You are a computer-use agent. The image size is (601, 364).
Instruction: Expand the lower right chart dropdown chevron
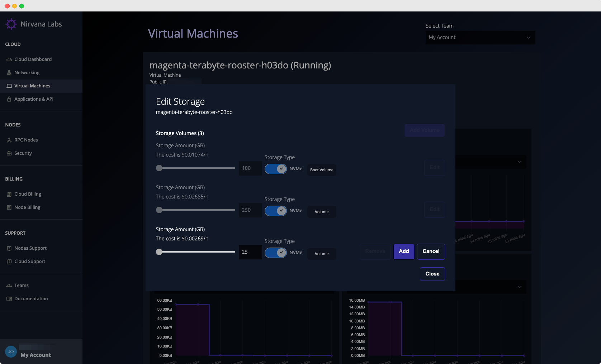(519, 287)
